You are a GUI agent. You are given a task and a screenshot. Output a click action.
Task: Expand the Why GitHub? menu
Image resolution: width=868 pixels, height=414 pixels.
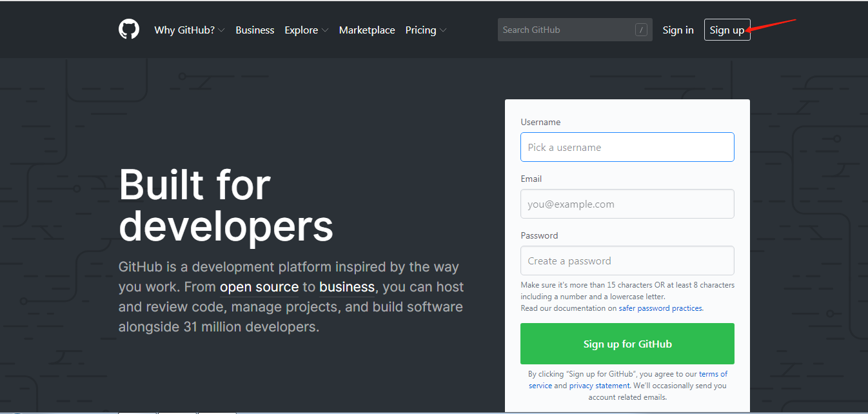[x=190, y=30]
